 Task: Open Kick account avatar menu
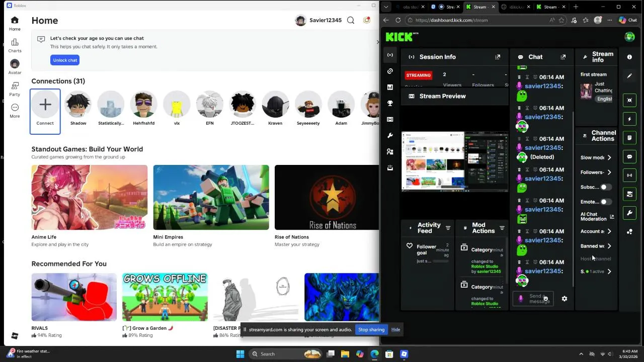click(629, 37)
